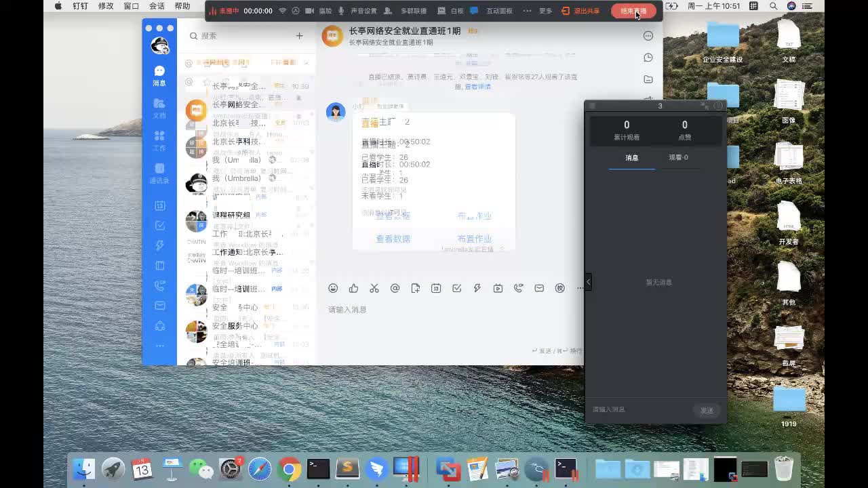The height and width of the screenshot is (488, 868).
Task: Click the voice call icon in chat toolbar
Action: point(519,288)
